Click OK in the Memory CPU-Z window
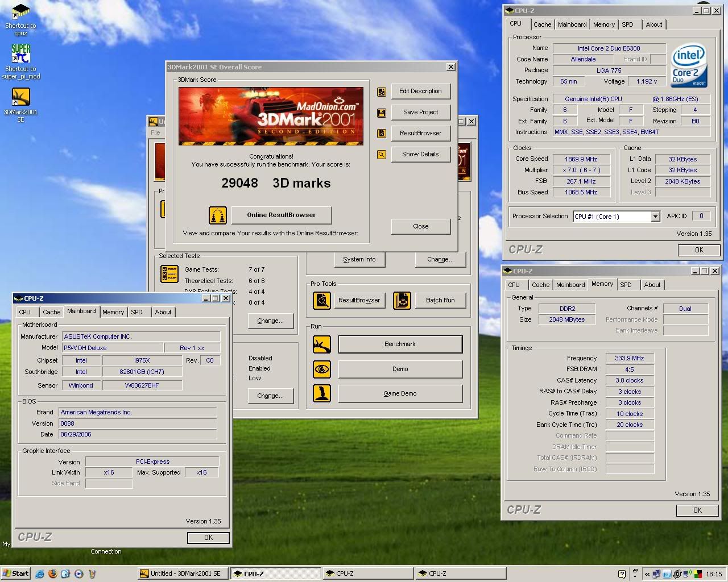The height and width of the screenshot is (582, 728). (x=697, y=511)
